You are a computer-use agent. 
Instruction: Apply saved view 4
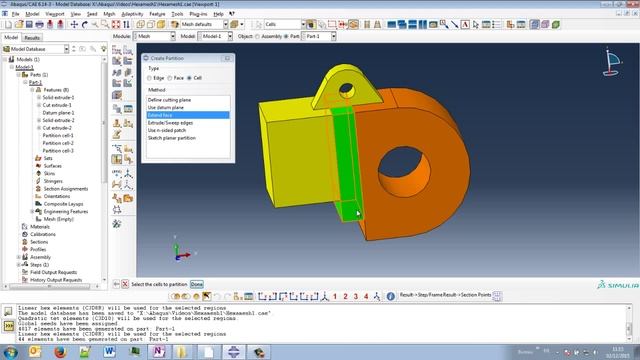coord(366,296)
